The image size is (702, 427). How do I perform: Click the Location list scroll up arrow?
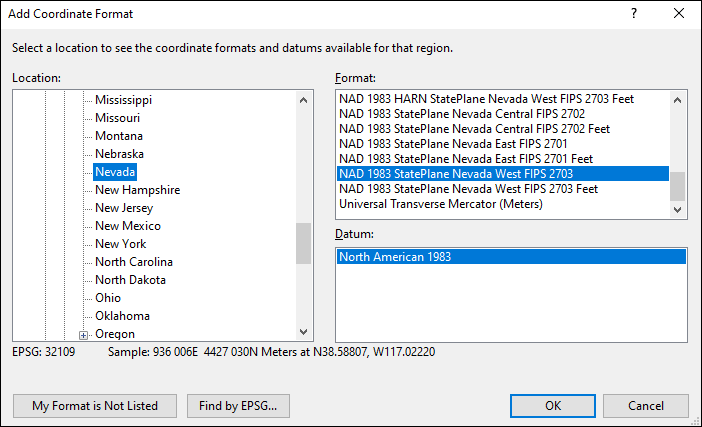(x=304, y=100)
